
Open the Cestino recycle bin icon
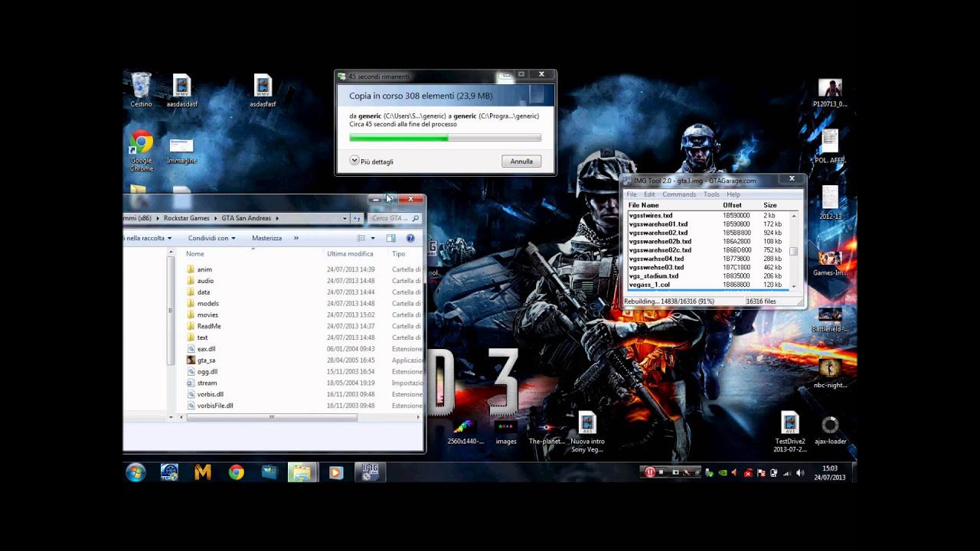tap(141, 90)
